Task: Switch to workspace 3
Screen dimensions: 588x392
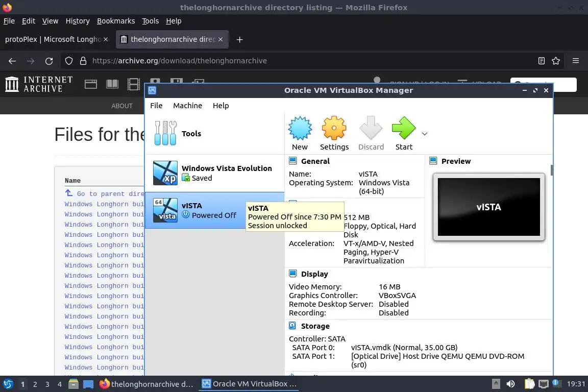Action: coord(47,384)
